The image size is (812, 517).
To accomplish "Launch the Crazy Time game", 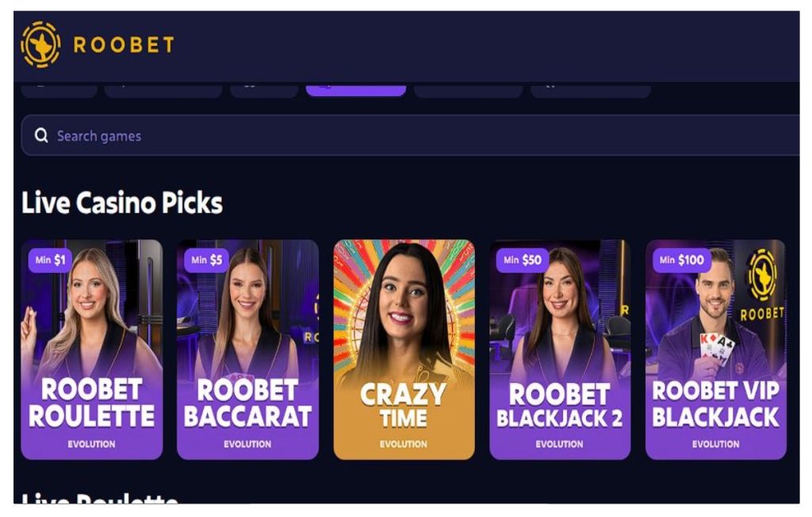I will click(404, 350).
